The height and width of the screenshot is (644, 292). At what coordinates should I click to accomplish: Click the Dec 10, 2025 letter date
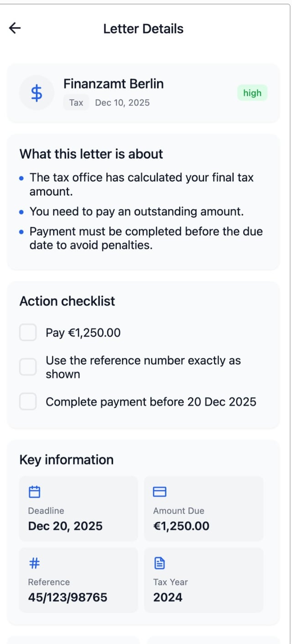coord(122,103)
